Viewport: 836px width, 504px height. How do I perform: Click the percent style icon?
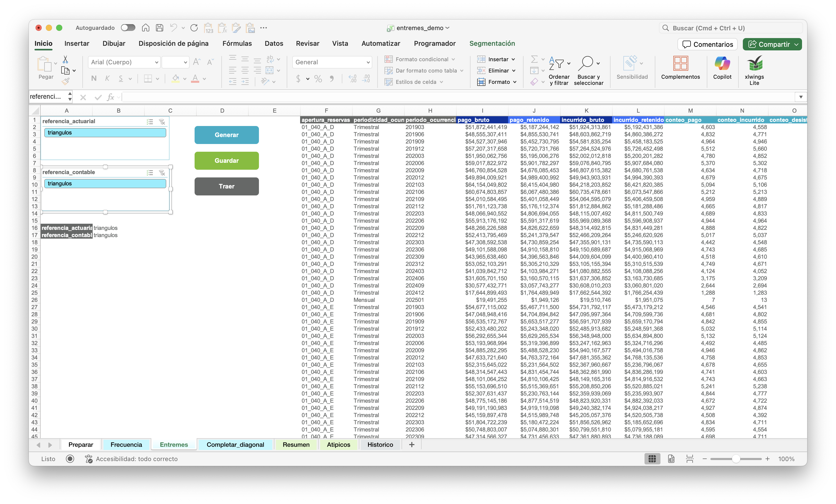pyautogui.click(x=318, y=79)
